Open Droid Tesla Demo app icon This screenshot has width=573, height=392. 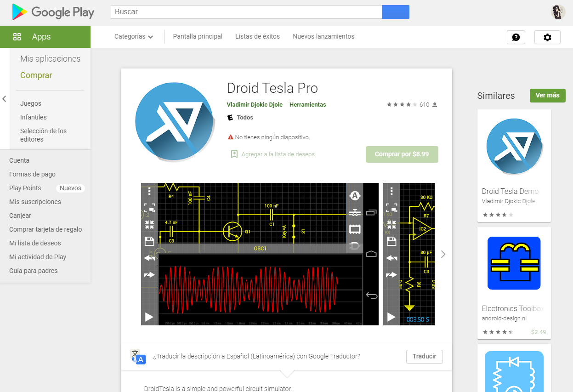[x=514, y=147]
